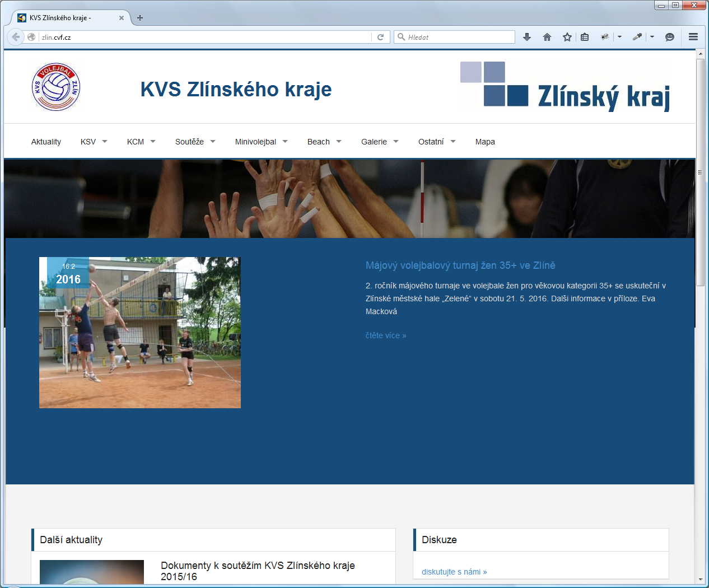Click the Dokumenty article thumbnail image
709x588 pixels.
(x=92, y=572)
